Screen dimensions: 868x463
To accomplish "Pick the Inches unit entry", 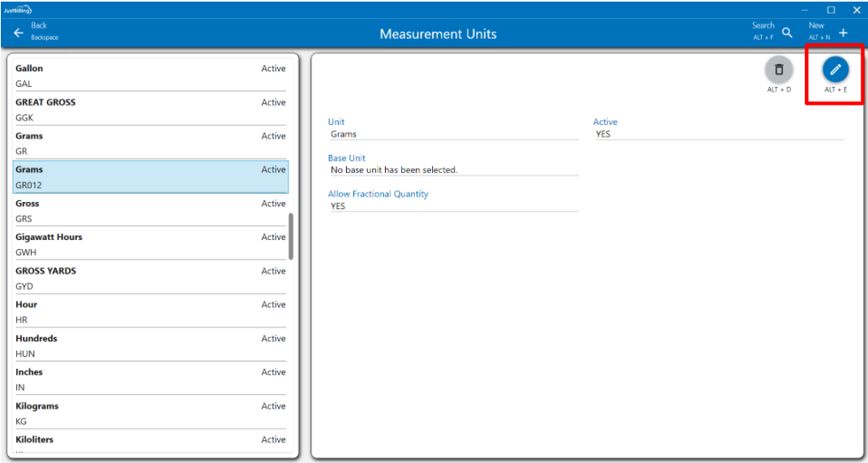I will coord(150,379).
